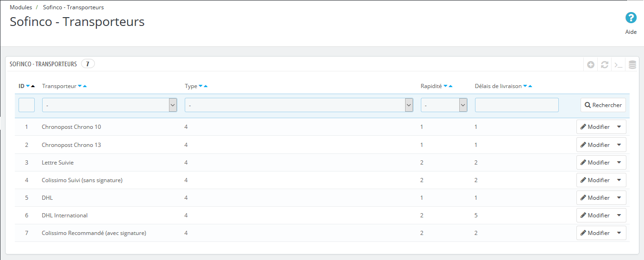The width and height of the screenshot is (644, 260).
Task: Sort Type column descending arrow
Action: tap(200, 86)
